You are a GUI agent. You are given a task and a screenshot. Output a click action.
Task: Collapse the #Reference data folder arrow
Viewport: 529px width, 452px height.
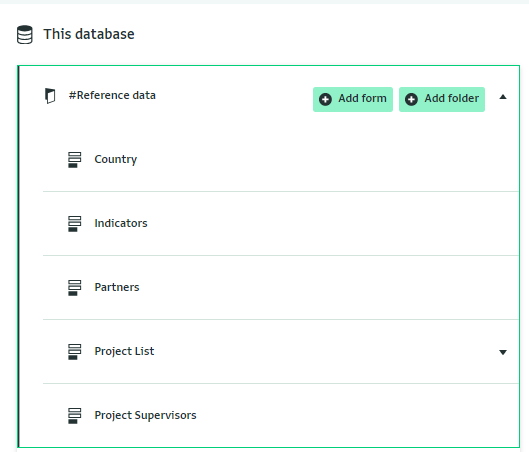(x=503, y=97)
